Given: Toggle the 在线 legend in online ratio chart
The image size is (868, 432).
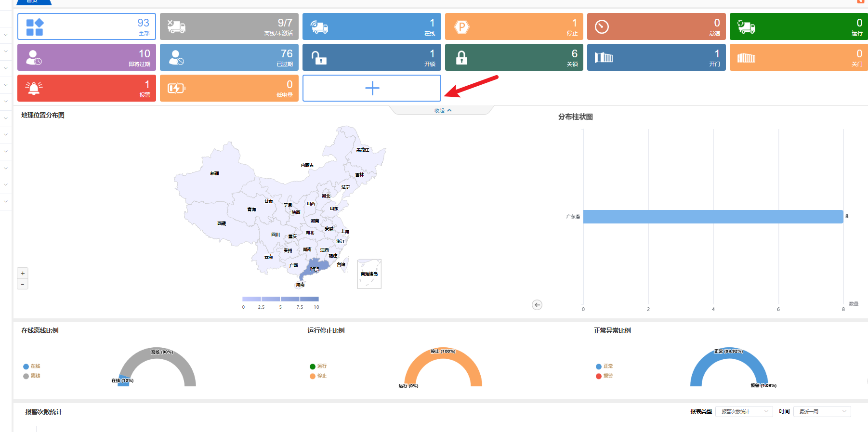Looking at the screenshot, I should point(32,367).
